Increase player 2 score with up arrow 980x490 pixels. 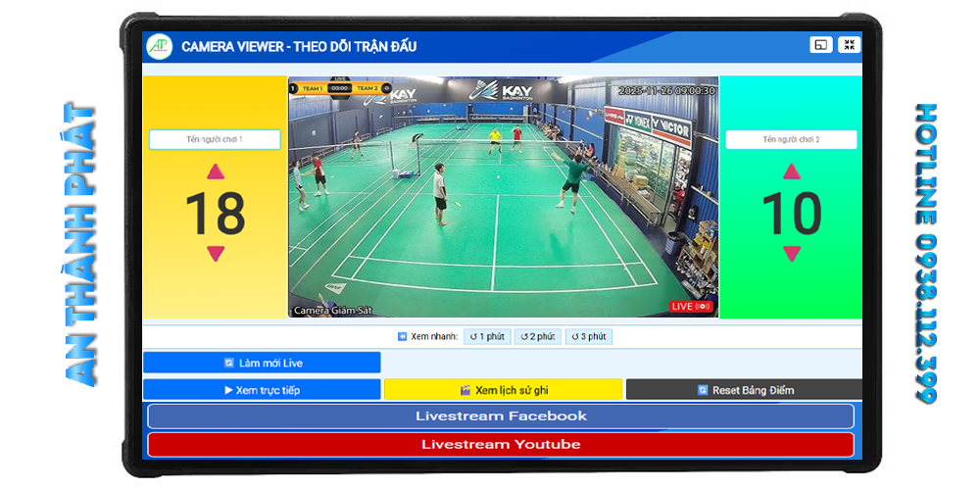pos(791,171)
